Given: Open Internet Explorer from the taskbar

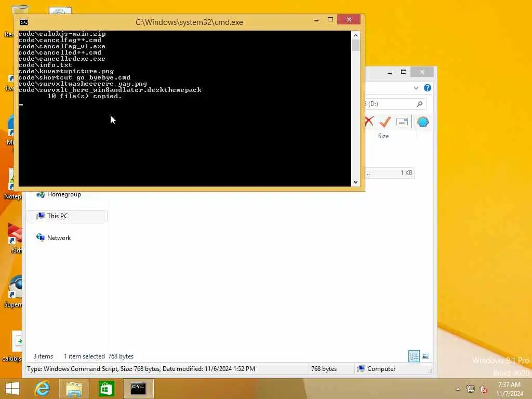Looking at the screenshot, I should [42, 389].
